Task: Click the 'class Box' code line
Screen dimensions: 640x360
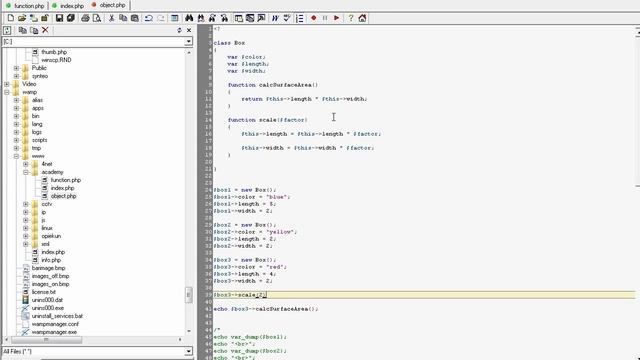Action: pyautogui.click(x=229, y=43)
